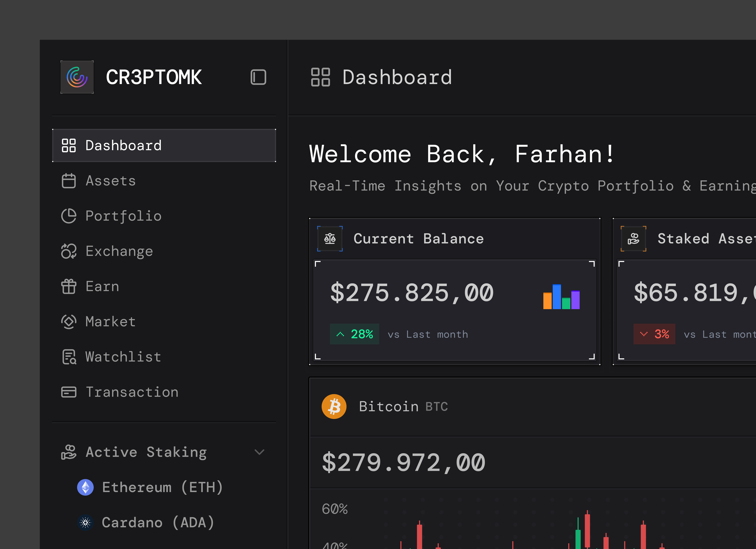Select the Assets calendar icon
The height and width of the screenshot is (549, 756).
tap(69, 180)
